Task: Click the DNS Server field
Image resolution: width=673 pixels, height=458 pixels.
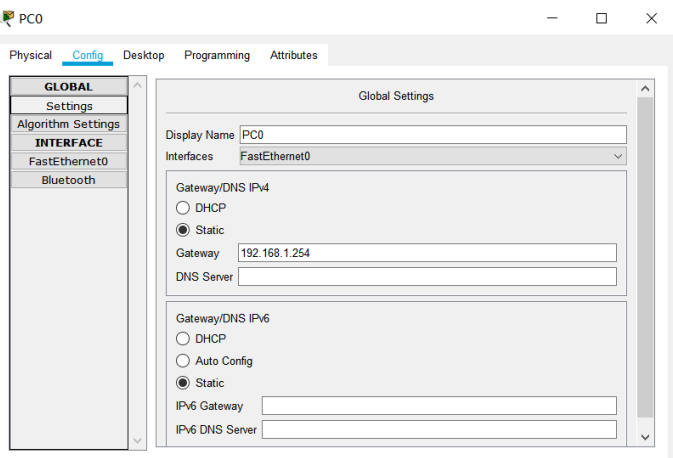Action: (427, 276)
